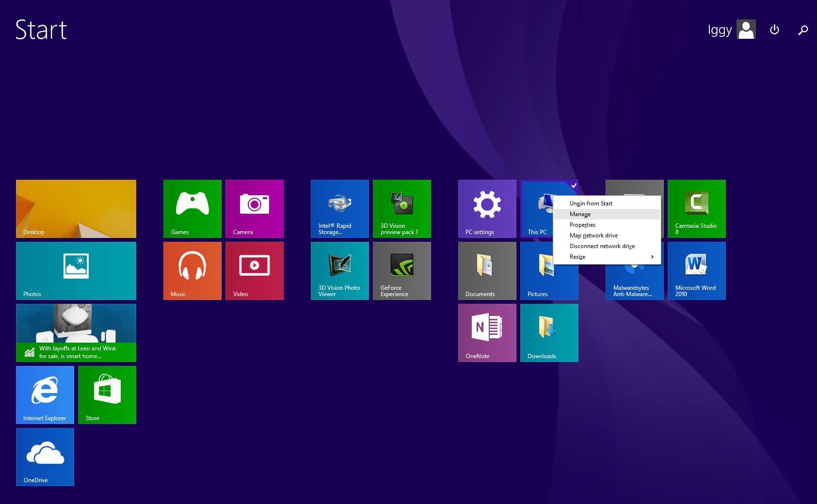
Task: Open the news live tile about Leeo
Action: 76,332
